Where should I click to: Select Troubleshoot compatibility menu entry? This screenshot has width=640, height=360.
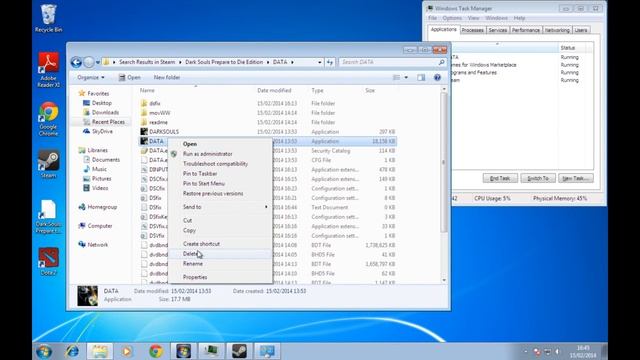[220, 164]
